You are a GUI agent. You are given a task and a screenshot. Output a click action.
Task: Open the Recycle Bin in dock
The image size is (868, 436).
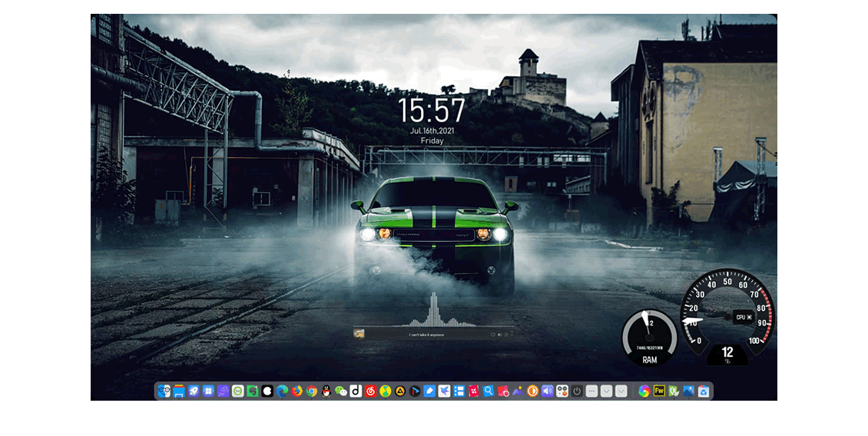coord(703,391)
